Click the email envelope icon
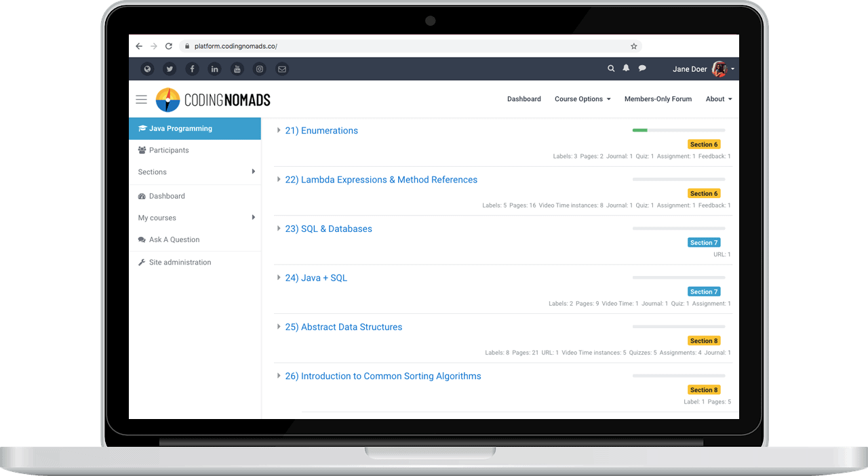Image resolution: width=868 pixels, height=476 pixels. tap(282, 68)
